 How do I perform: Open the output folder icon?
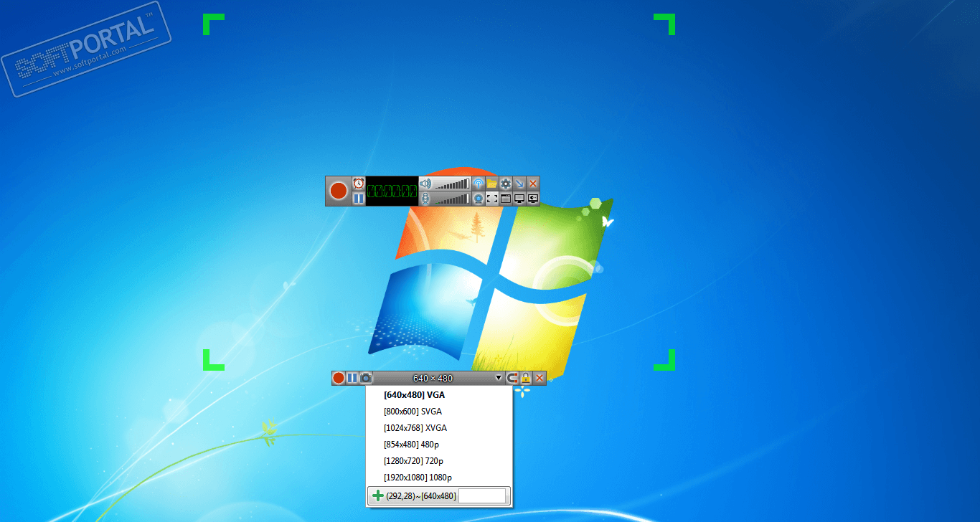[492, 184]
